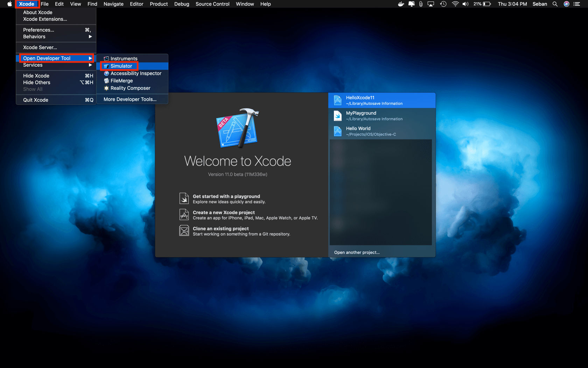Screen dimensions: 588x368
Task: Click the new Xcode project blueprint icon
Action: [x=184, y=214]
